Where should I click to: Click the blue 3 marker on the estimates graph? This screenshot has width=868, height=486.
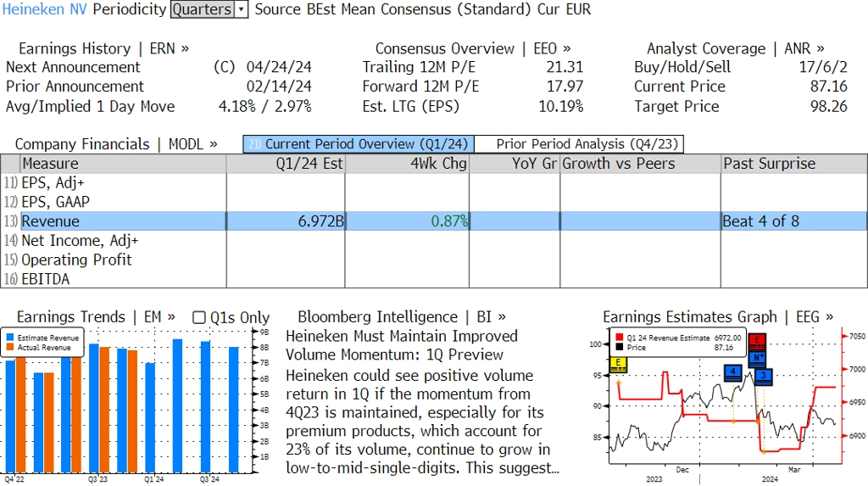click(x=764, y=377)
